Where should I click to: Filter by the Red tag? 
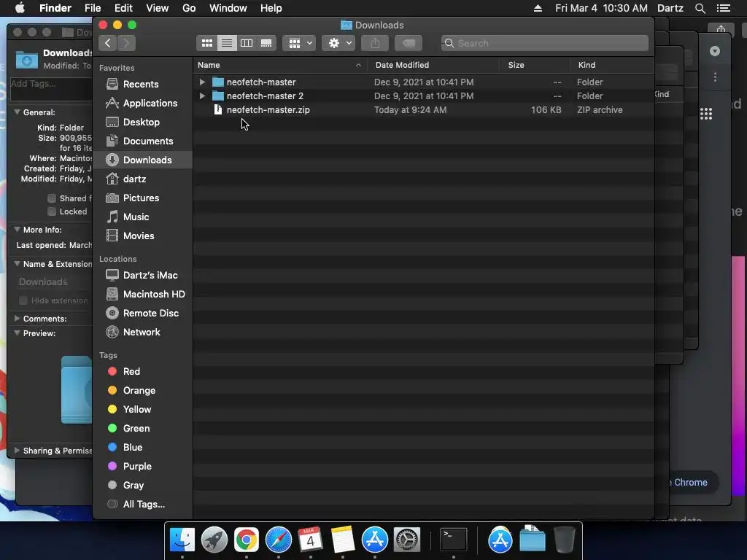coord(143,371)
